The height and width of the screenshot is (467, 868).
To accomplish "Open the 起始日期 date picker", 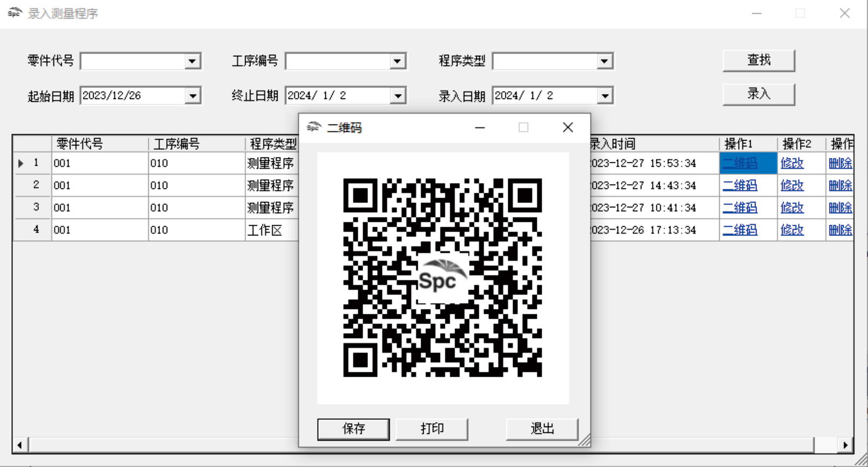I will (x=192, y=96).
